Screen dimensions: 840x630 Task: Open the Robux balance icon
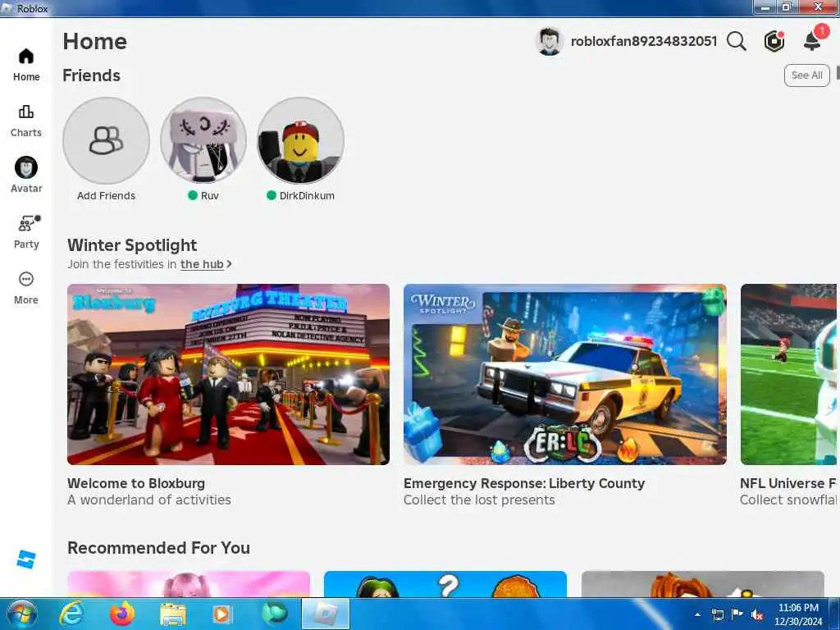click(x=774, y=41)
